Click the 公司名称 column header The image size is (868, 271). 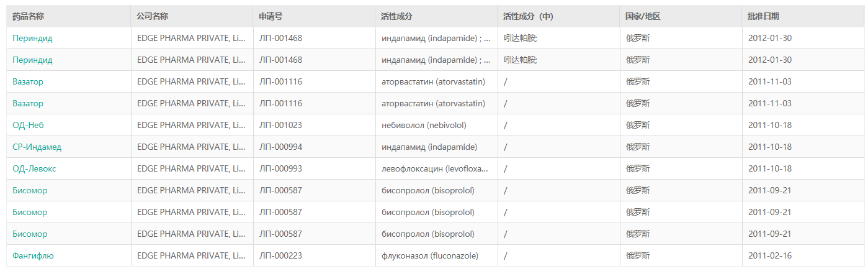pyautogui.click(x=153, y=16)
